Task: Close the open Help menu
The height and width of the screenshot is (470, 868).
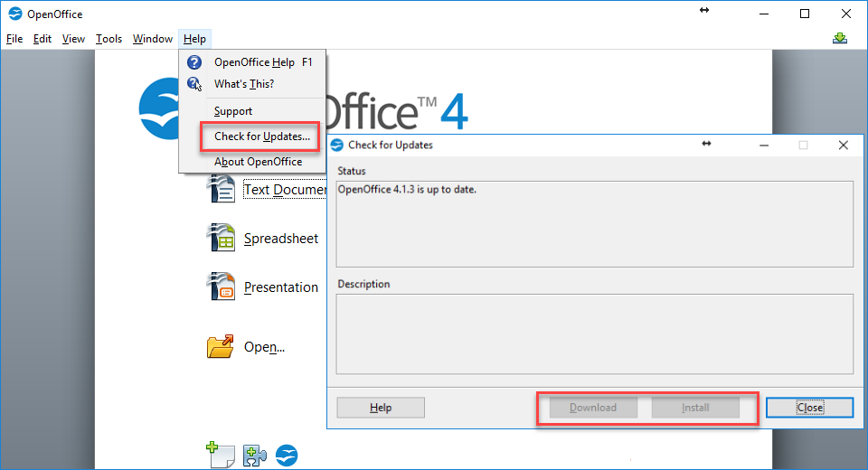Action: tap(195, 39)
